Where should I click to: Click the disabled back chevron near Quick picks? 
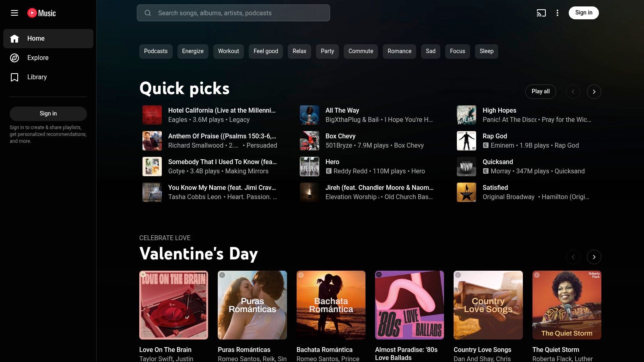pos(573,91)
